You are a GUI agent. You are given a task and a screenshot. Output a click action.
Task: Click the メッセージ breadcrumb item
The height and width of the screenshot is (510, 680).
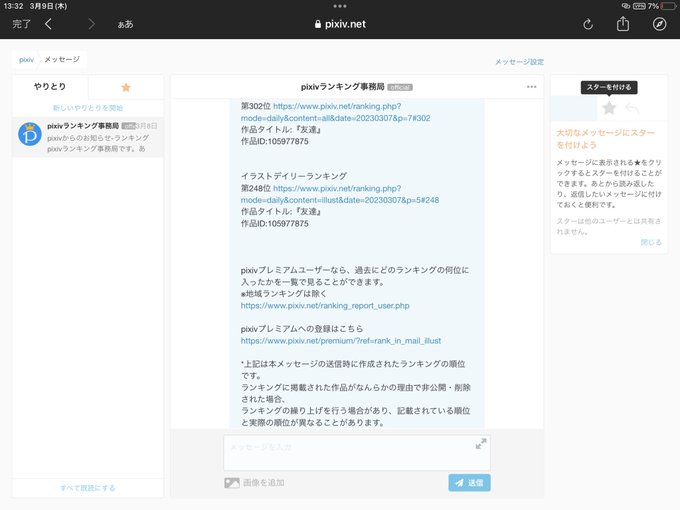[x=62, y=59]
